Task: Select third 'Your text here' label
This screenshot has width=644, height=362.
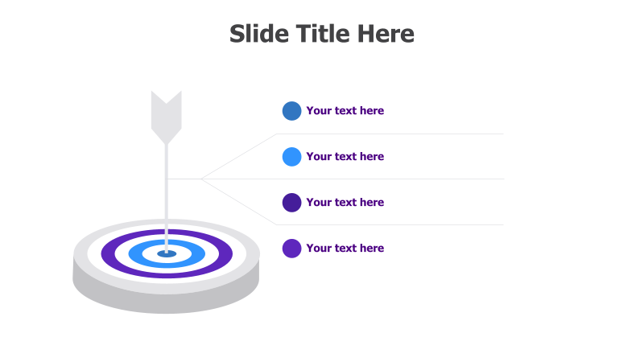Action: coord(345,203)
